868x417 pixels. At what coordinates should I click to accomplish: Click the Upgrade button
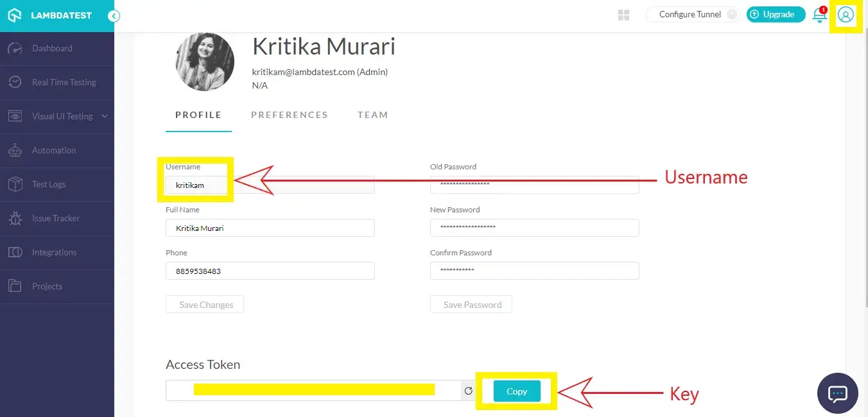[x=776, y=13]
